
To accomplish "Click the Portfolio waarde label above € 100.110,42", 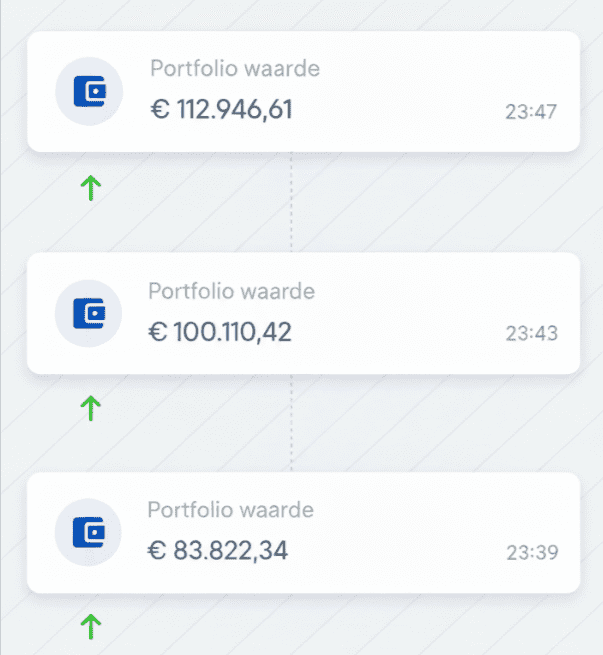I will point(232,291).
